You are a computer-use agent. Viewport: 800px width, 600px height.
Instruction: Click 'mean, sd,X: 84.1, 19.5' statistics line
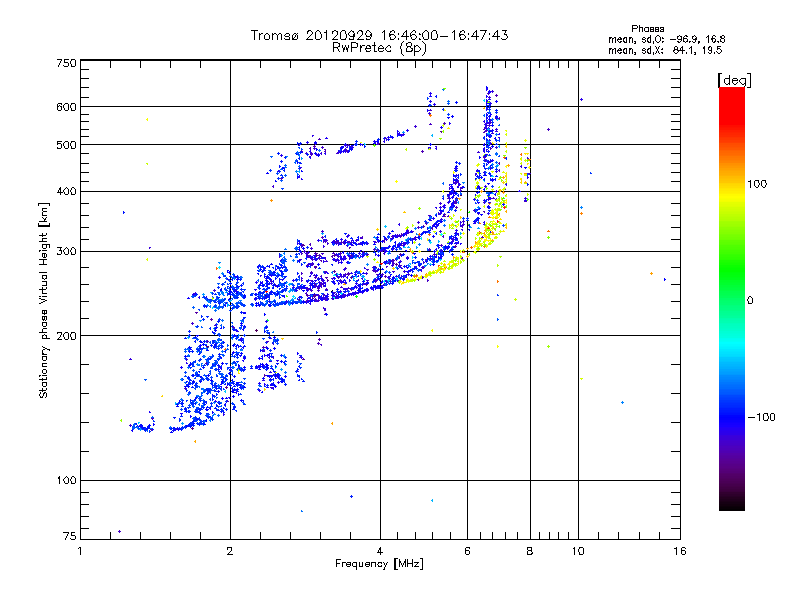pyautogui.click(x=665, y=50)
